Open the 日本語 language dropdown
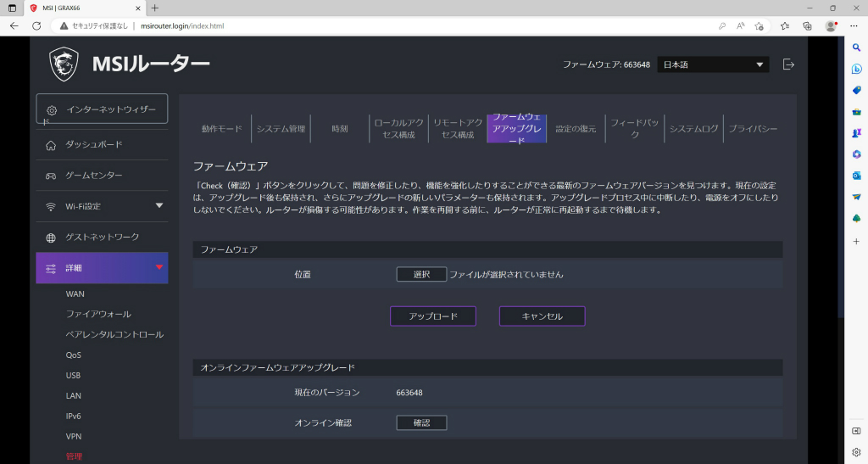The width and height of the screenshot is (868, 464). coord(713,64)
